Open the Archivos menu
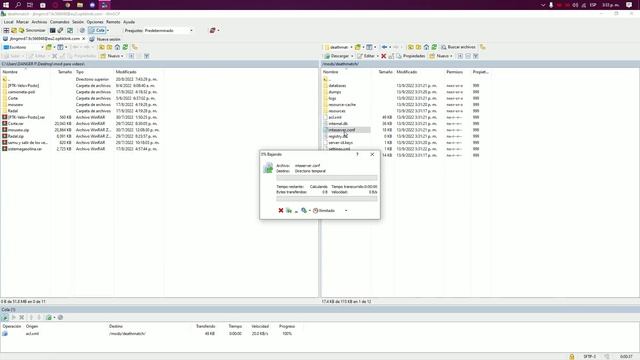This screenshot has height=360, width=640. (x=39, y=22)
